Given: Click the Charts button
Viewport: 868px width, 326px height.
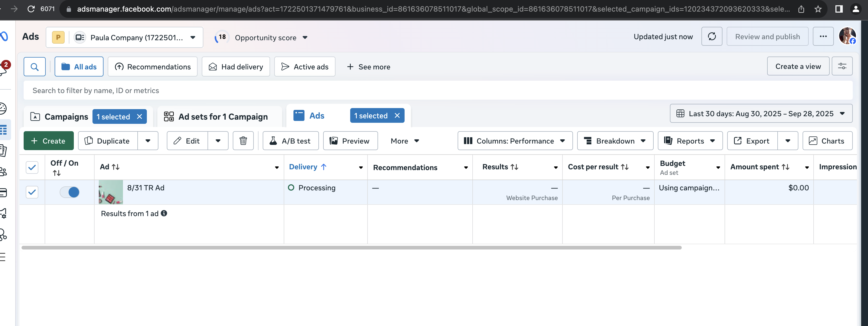Looking at the screenshot, I should pyautogui.click(x=827, y=141).
